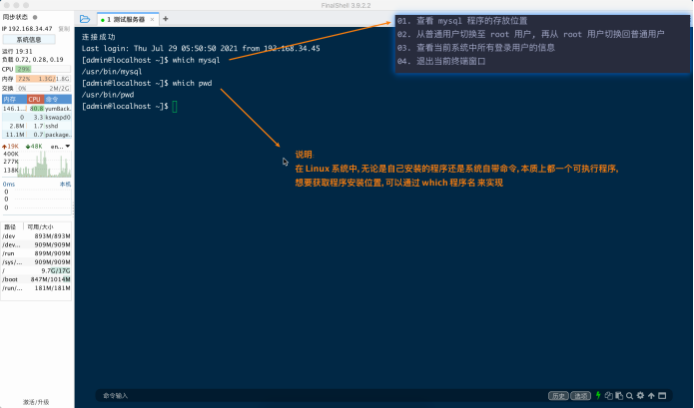Select the /dev disk row

(36, 236)
